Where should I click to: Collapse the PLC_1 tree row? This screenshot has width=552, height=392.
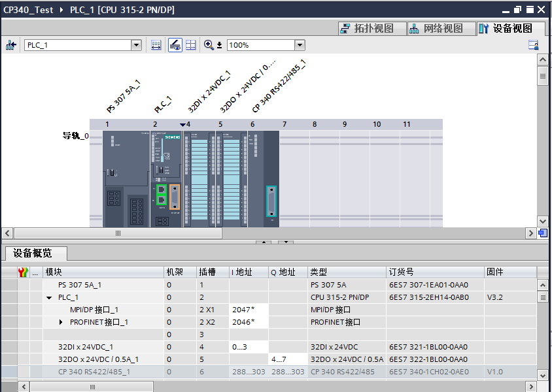[49, 298]
